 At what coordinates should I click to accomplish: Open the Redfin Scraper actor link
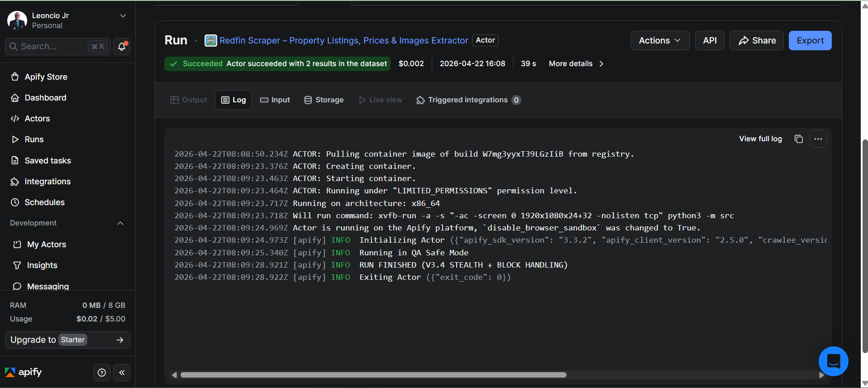(344, 41)
